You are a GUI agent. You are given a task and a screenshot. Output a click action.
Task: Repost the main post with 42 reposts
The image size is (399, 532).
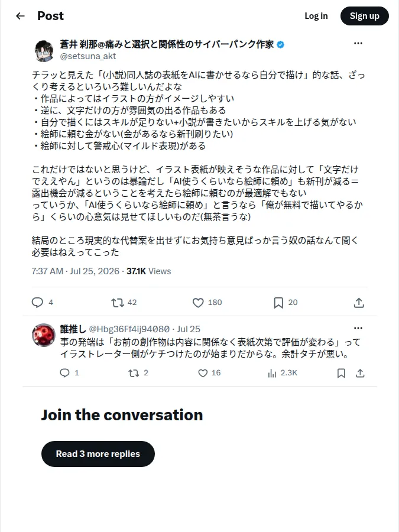[x=118, y=302]
